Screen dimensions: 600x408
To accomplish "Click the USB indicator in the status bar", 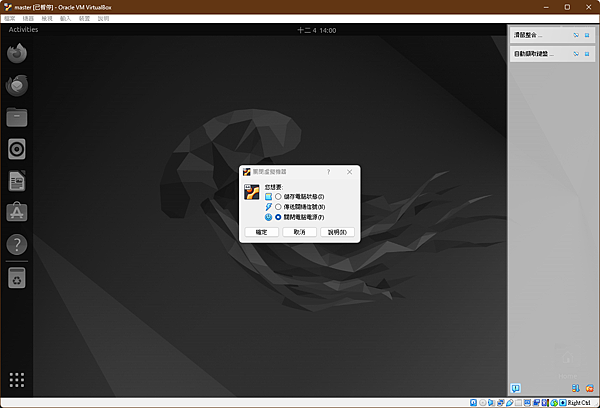I will 510,403.
